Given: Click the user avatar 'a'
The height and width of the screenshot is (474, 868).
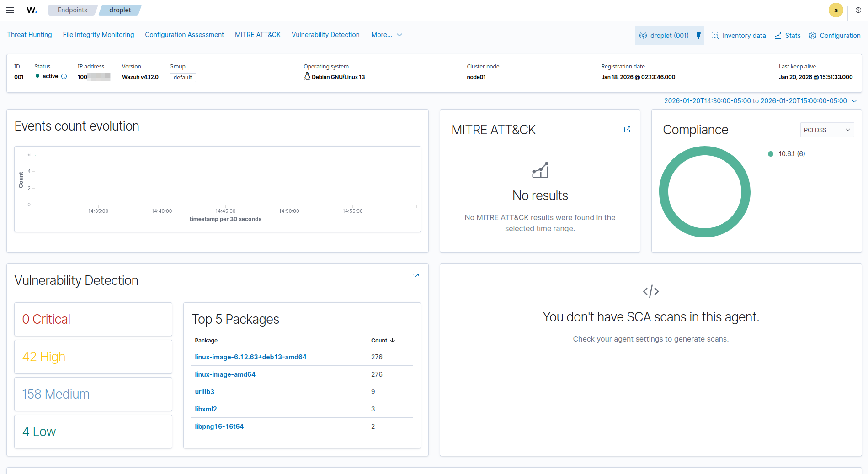Looking at the screenshot, I should (836, 10).
